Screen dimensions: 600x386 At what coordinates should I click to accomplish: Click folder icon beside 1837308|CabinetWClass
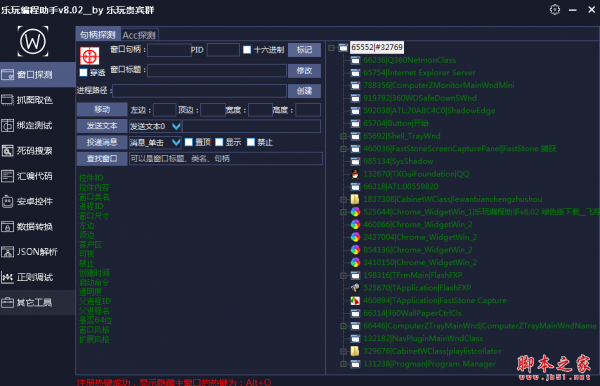(355, 199)
